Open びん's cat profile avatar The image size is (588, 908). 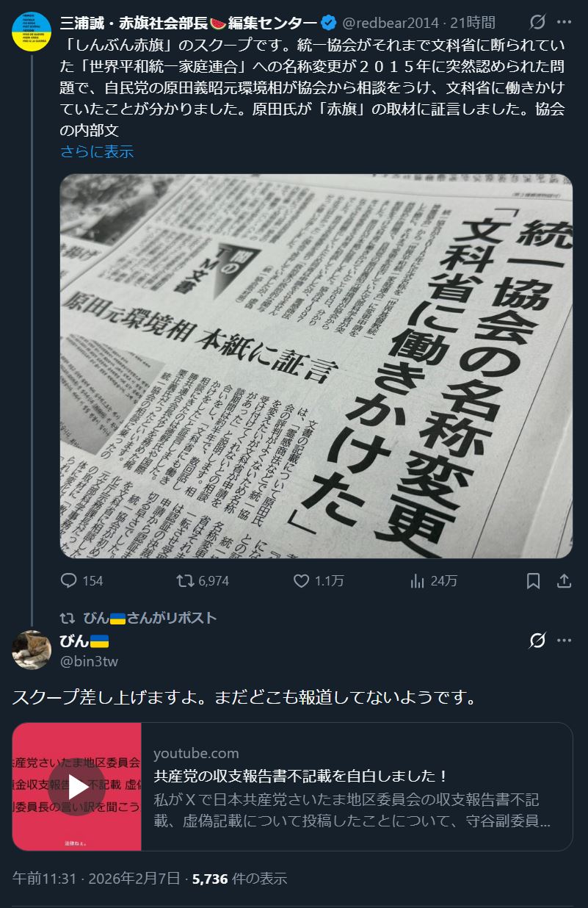(32, 649)
